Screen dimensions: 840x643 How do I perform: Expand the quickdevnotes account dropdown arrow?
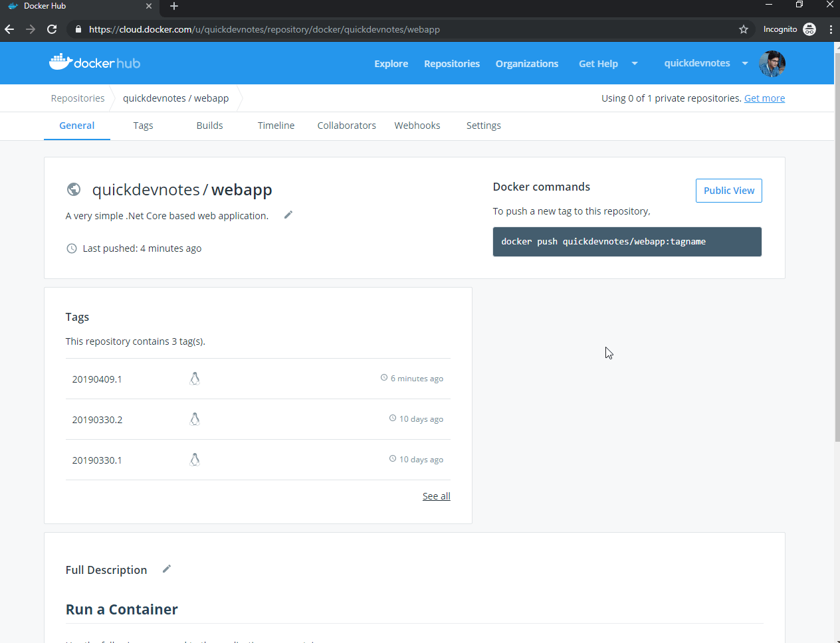pyautogui.click(x=745, y=64)
